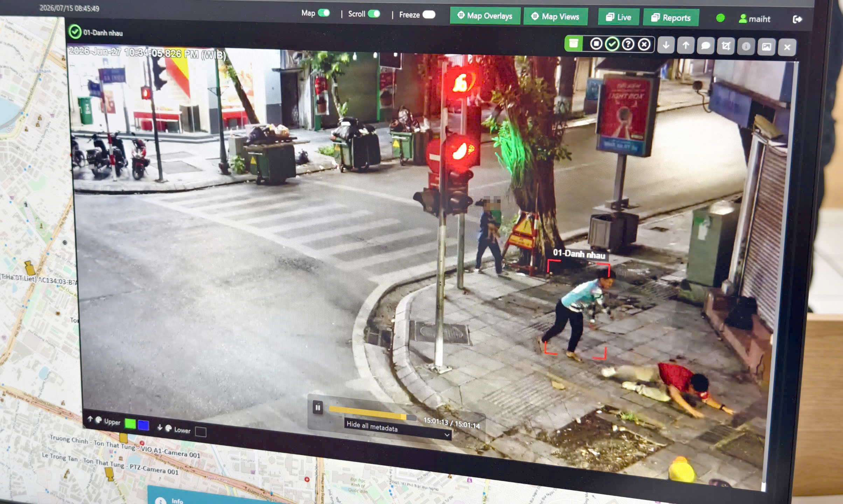Mark event with the question mark status
The image size is (843, 504).
[628, 44]
